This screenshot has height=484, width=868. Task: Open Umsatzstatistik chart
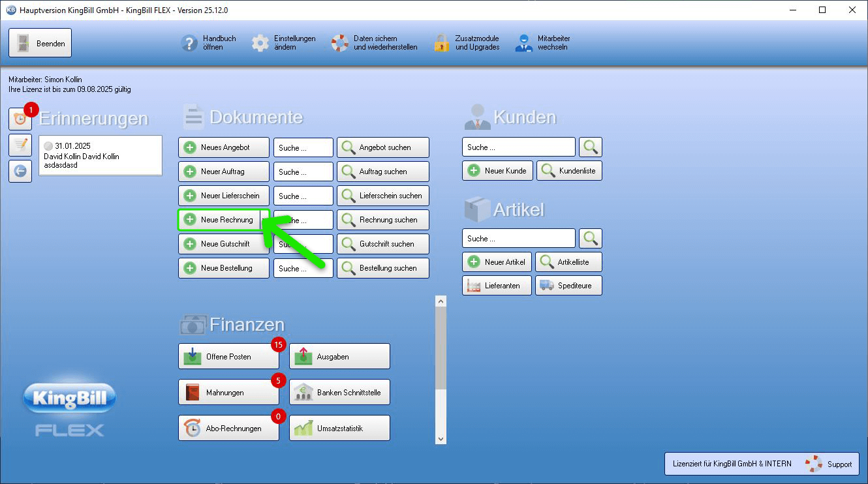[339, 428]
